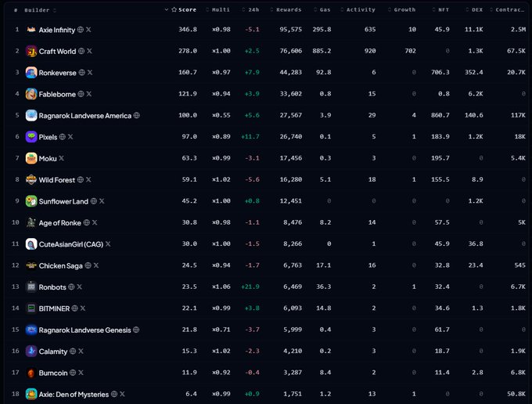This screenshot has height=404, width=532.
Task: Open Moku X profile icon
Action: pos(61,158)
